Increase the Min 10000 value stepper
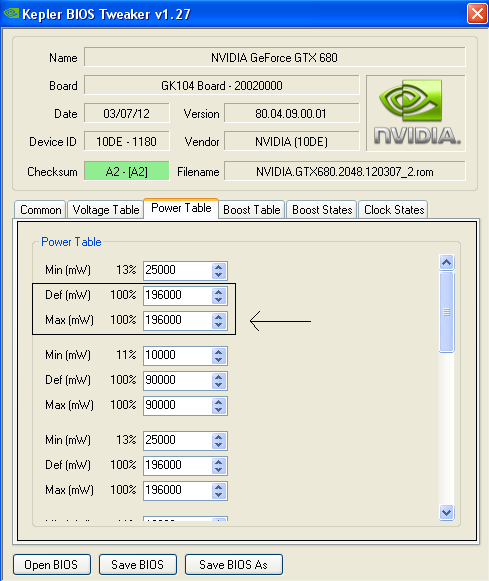This screenshot has height=581, width=489. pos(219,352)
